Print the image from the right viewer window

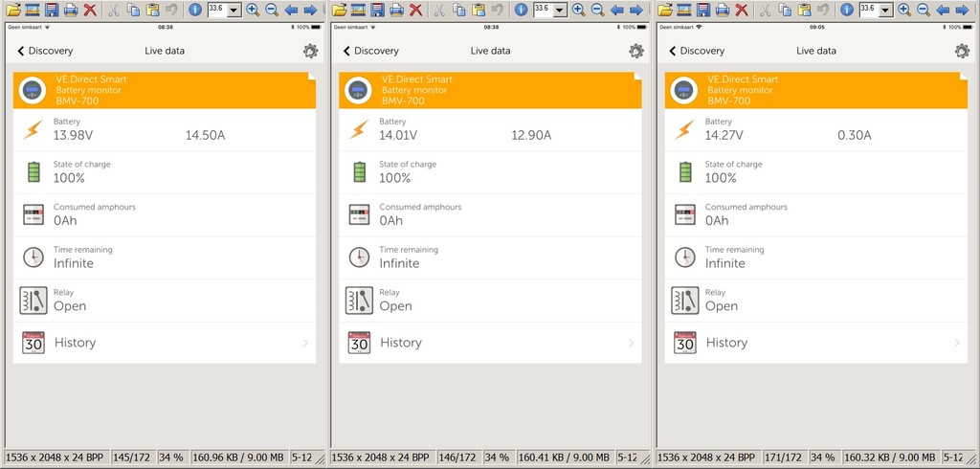[723, 10]
